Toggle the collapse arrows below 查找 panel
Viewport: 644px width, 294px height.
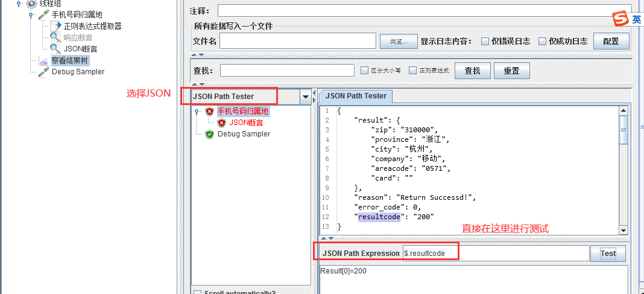(x=198, y=84)
